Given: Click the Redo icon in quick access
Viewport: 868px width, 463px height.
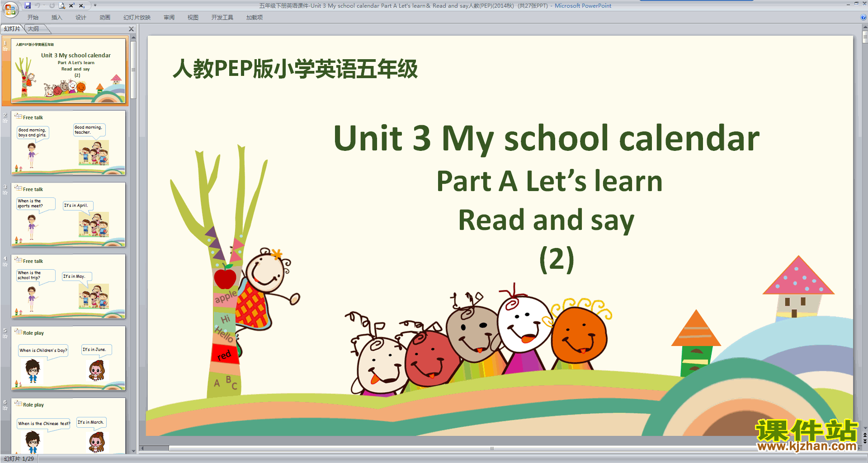Looking at the screenshot, I should [52, 5].
